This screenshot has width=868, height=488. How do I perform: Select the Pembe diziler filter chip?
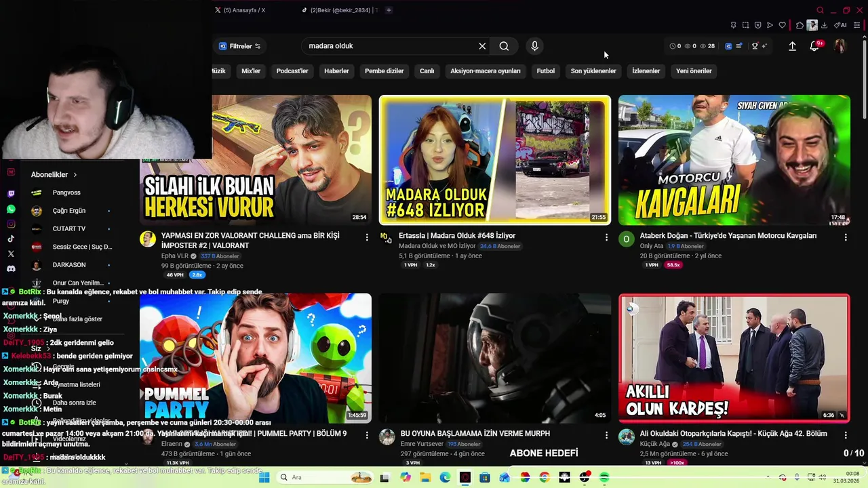384,71
